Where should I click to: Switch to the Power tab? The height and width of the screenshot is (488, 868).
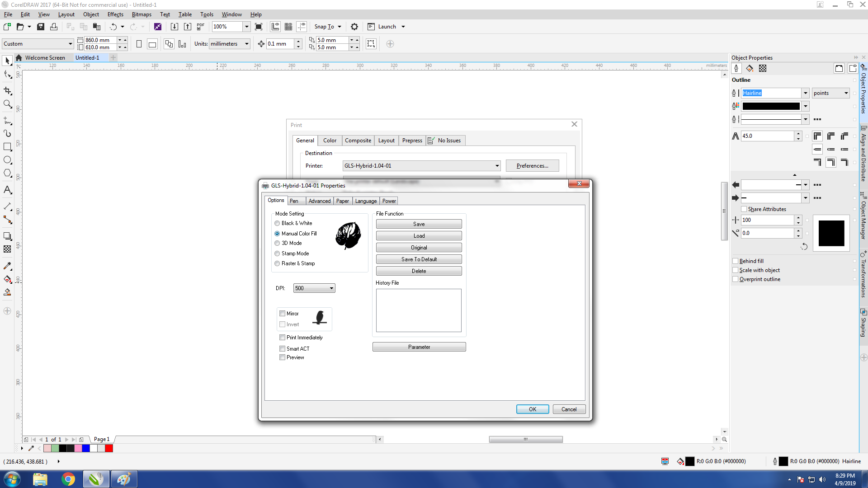coord(389,201)
